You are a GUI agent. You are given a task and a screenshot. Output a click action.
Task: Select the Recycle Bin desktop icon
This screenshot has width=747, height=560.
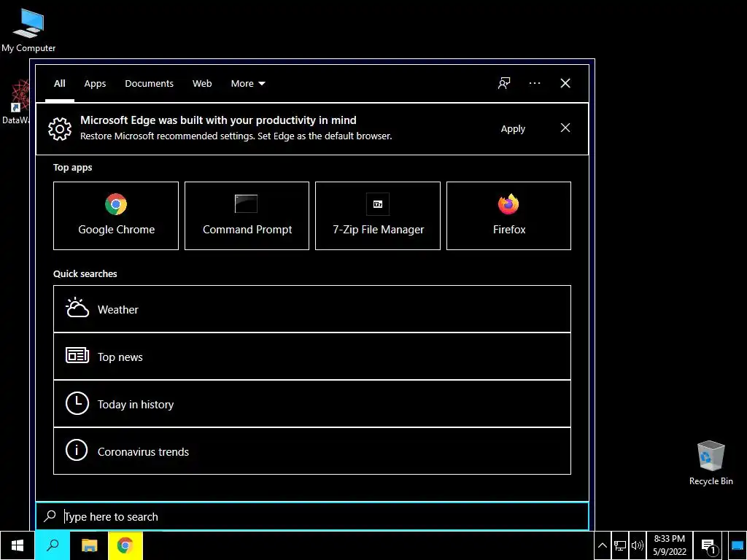[x=711, y=463]
